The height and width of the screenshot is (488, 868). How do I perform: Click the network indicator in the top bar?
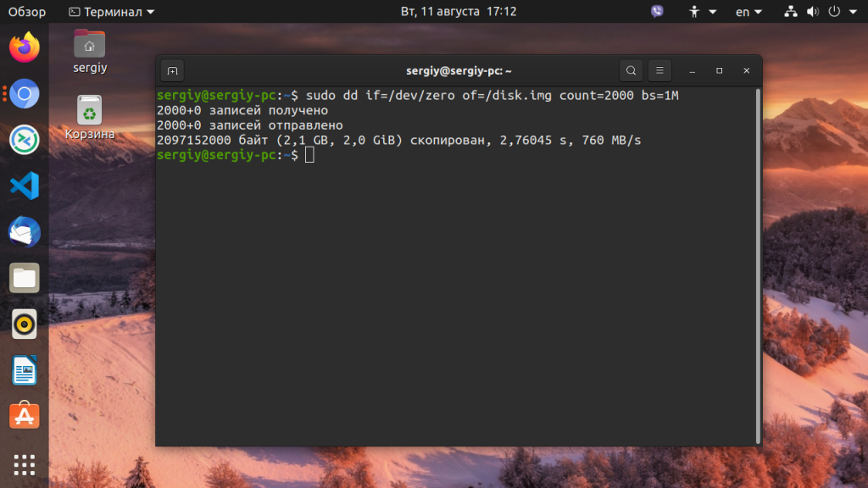790,12
